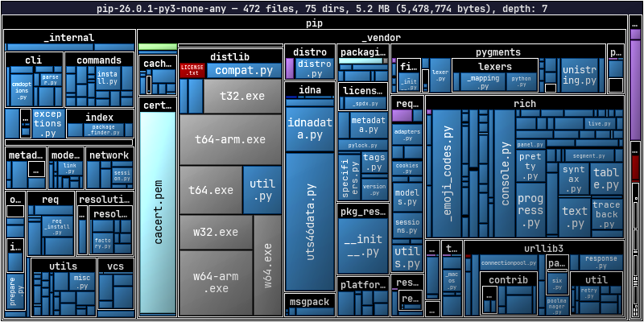
Task: Select the factory.py tile
Action: click(x=102, y=243)
